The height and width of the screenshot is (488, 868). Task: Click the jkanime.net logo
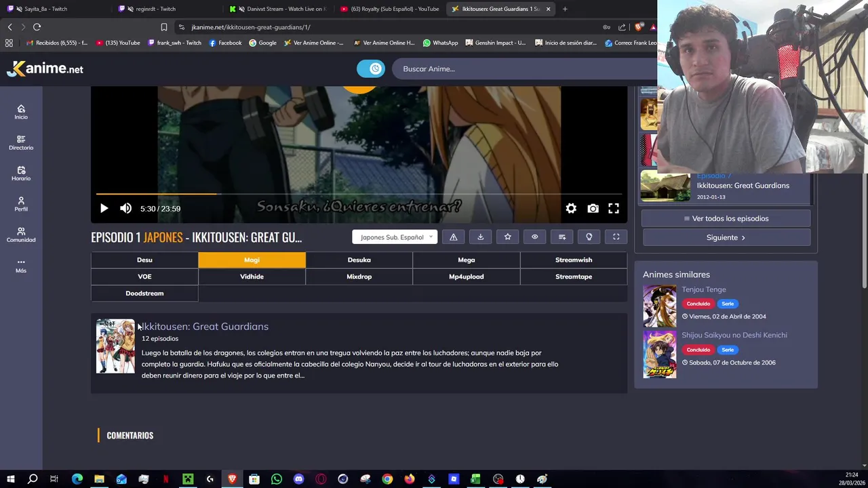(45, 68)
